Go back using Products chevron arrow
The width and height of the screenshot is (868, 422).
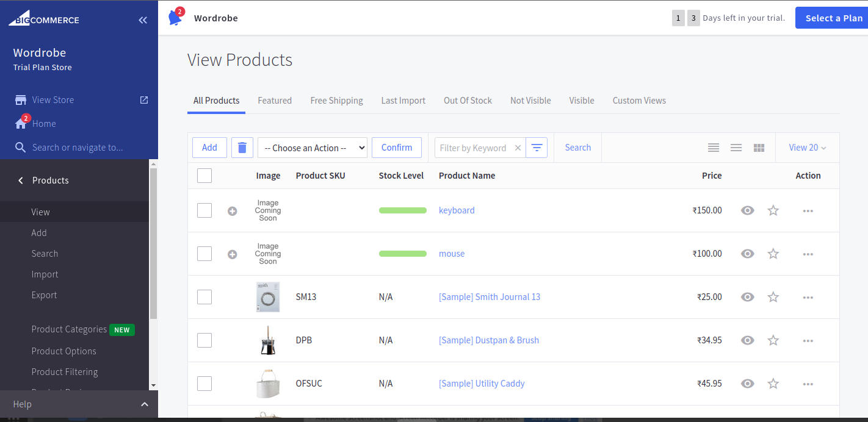(x=21, y=181)
